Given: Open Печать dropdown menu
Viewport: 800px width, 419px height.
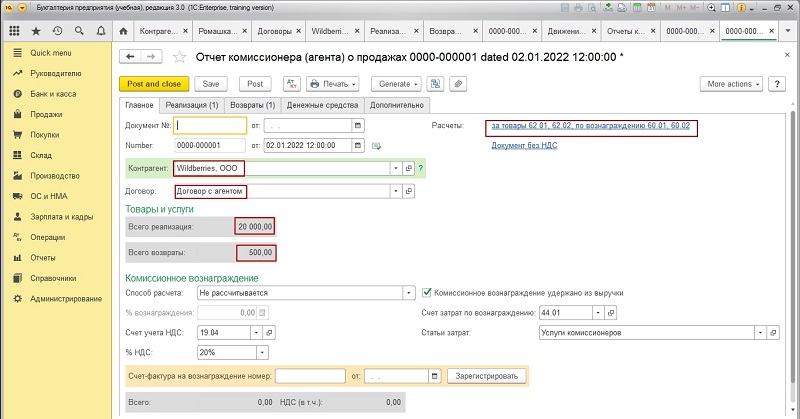Looking at the screenshot, I should point(333,84).
